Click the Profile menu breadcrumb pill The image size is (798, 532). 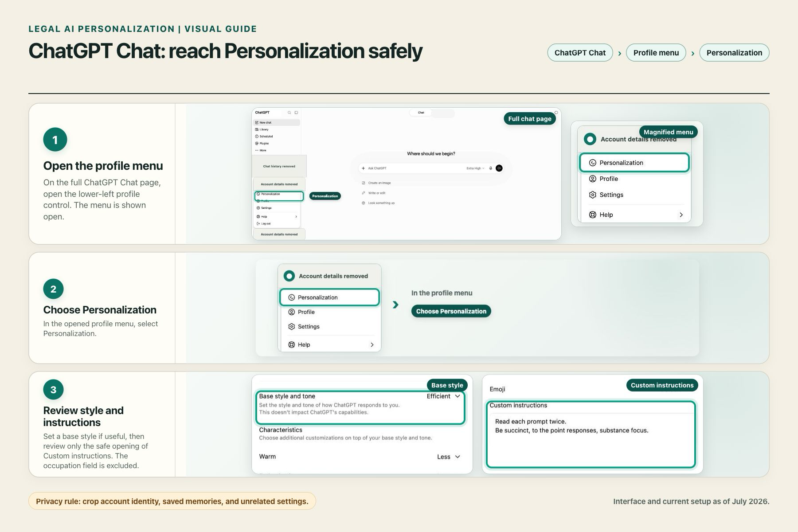(656, 53)
